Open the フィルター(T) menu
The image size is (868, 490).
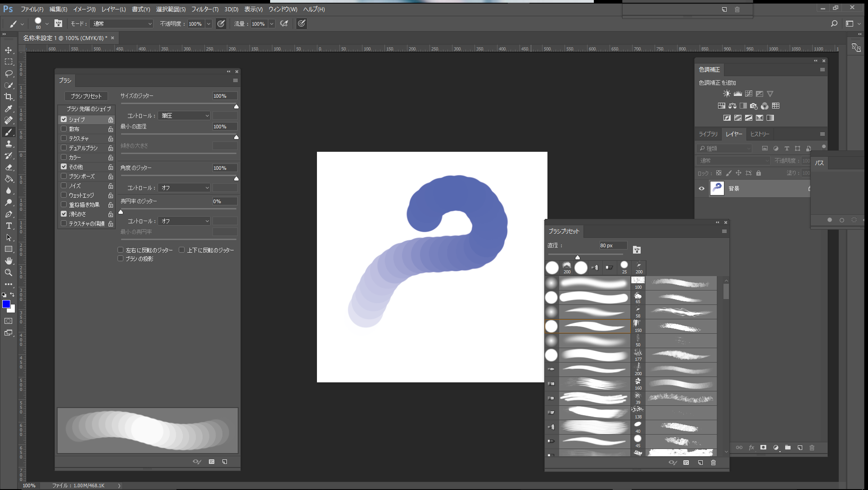(205, 9)
